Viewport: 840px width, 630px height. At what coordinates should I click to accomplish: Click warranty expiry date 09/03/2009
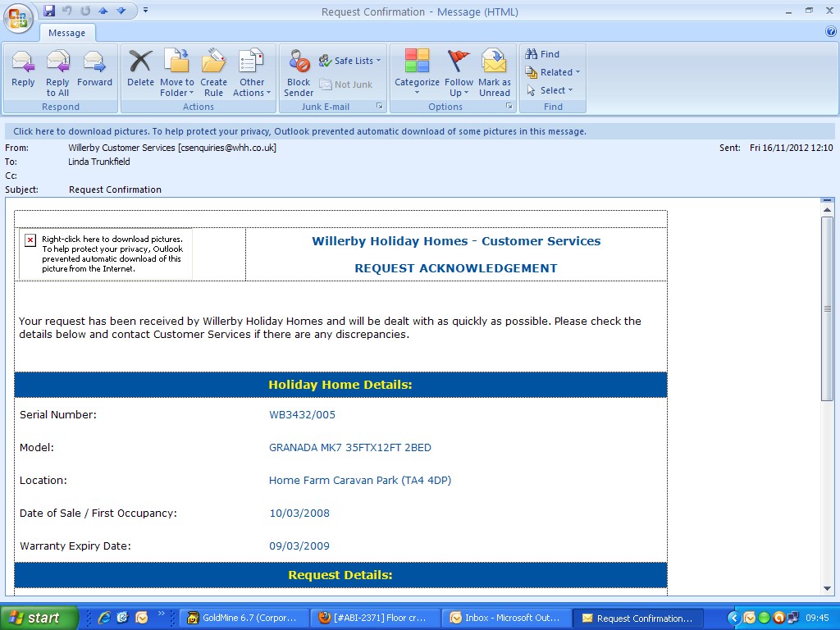(299, 546)
